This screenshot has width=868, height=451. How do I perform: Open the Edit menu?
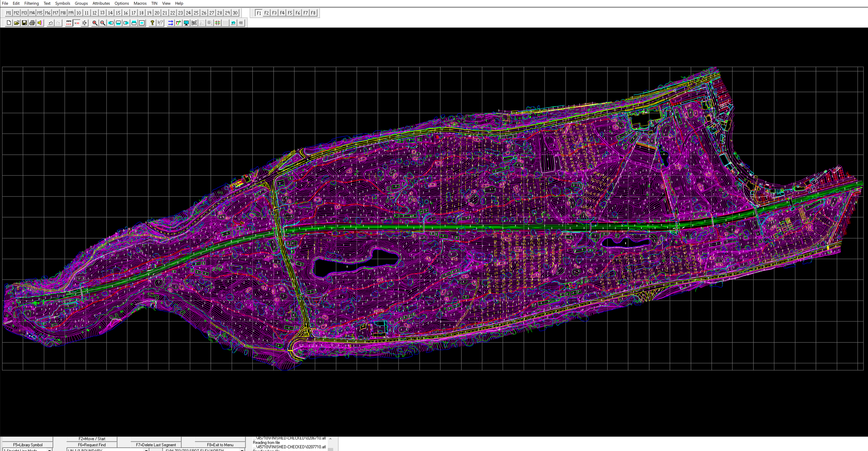click(16, 3)
